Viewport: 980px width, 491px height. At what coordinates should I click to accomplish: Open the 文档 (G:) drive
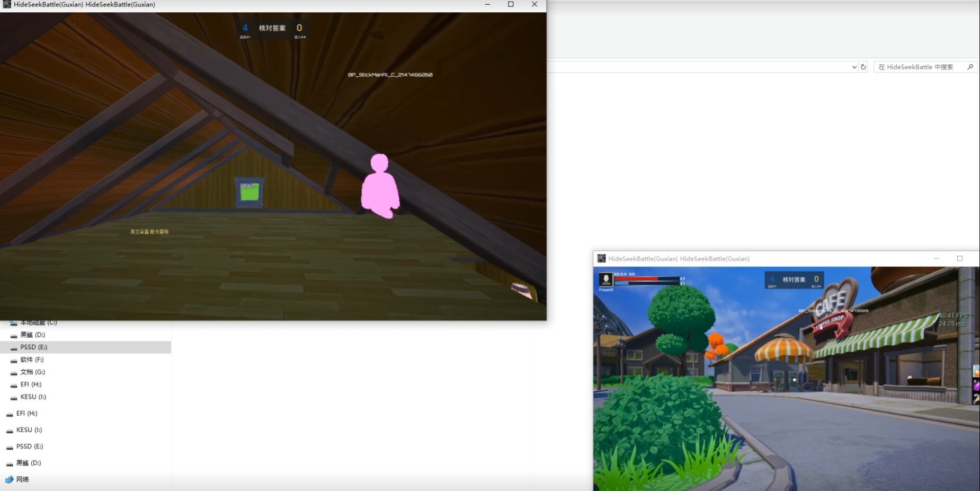[x=33, y=372]
